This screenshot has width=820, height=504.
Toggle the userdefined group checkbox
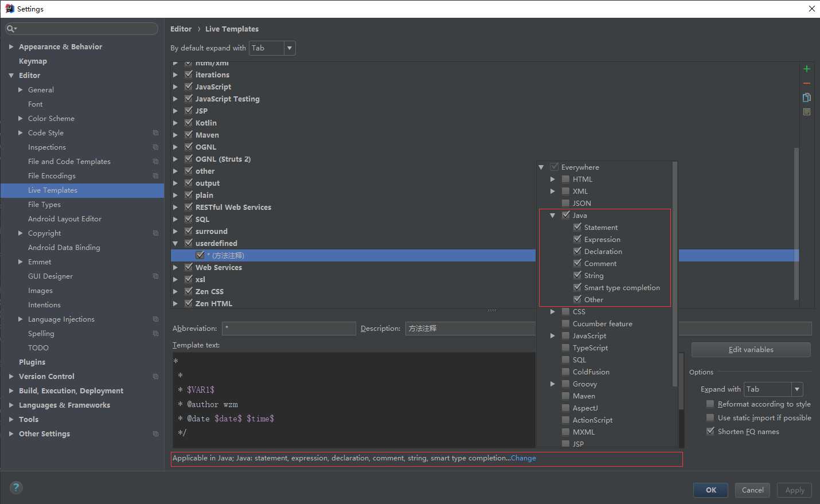pos(189,243)
